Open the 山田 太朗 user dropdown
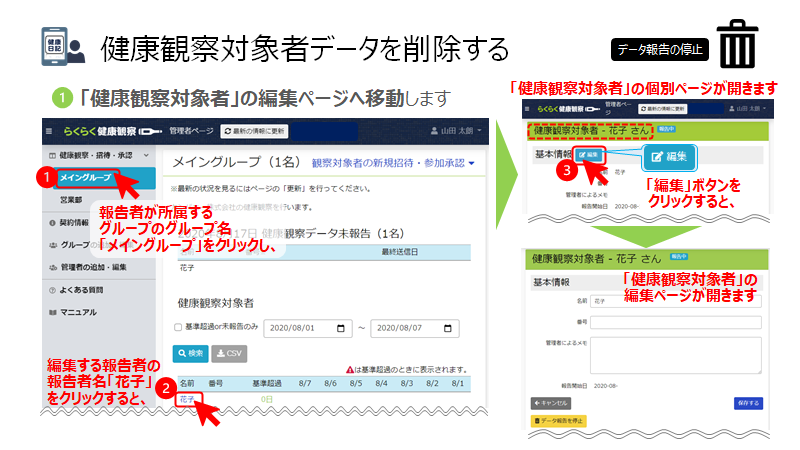 [455, 131]
